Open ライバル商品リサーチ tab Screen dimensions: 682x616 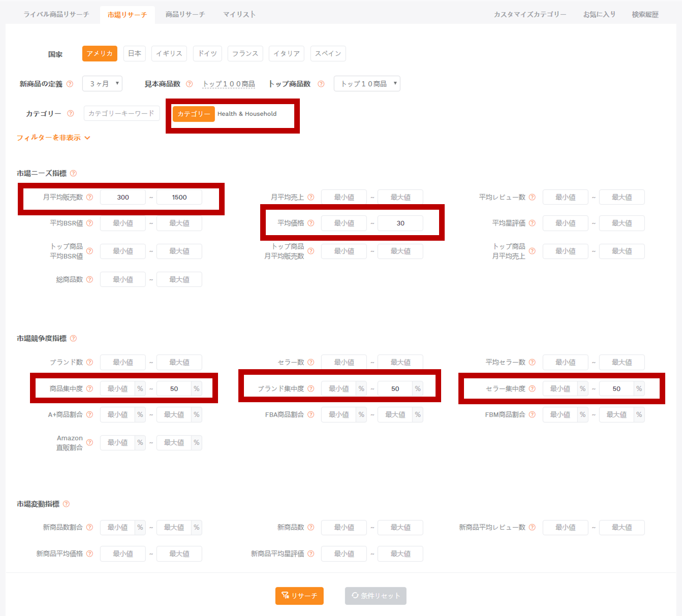[56, 14]
